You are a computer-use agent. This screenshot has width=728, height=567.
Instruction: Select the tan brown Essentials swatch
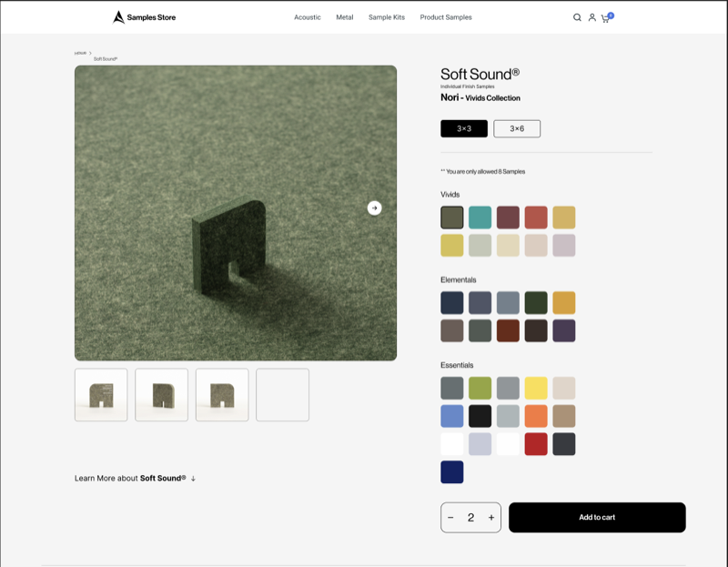pos(563,416)
